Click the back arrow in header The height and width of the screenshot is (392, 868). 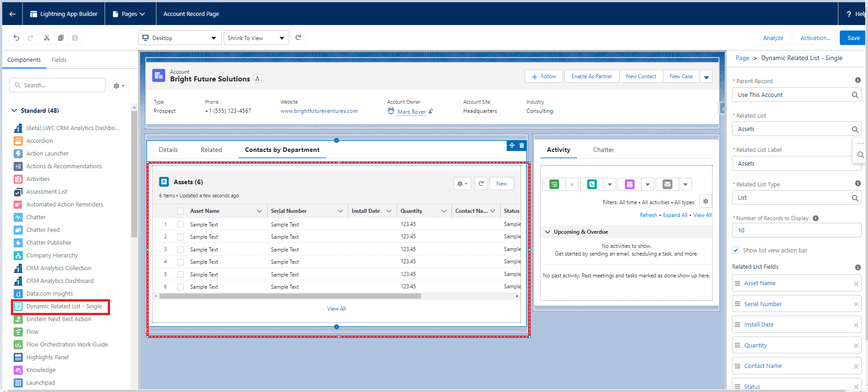[x=12, y=14]
